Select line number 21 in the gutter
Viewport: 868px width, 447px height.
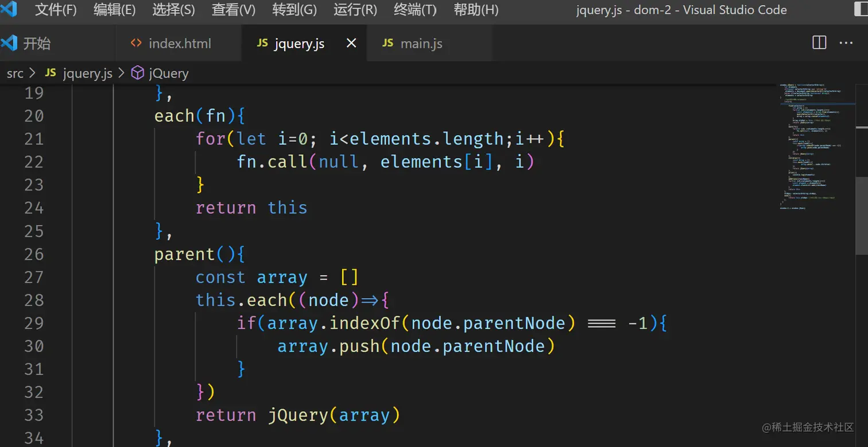(x=34, y=139)
